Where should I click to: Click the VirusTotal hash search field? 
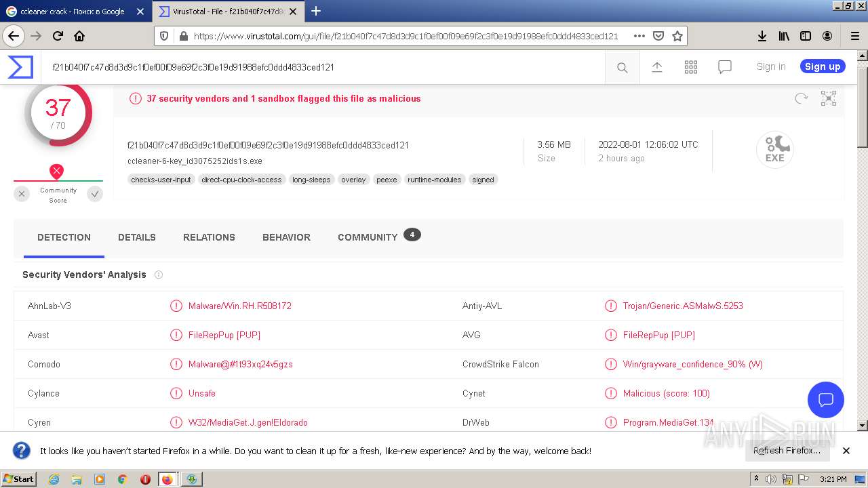(322, 67)
